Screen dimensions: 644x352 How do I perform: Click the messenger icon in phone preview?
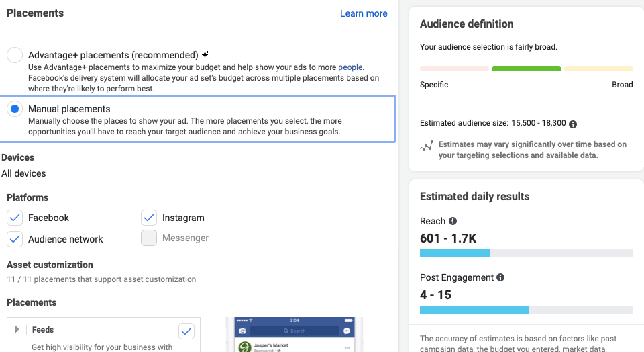(347, 331)
